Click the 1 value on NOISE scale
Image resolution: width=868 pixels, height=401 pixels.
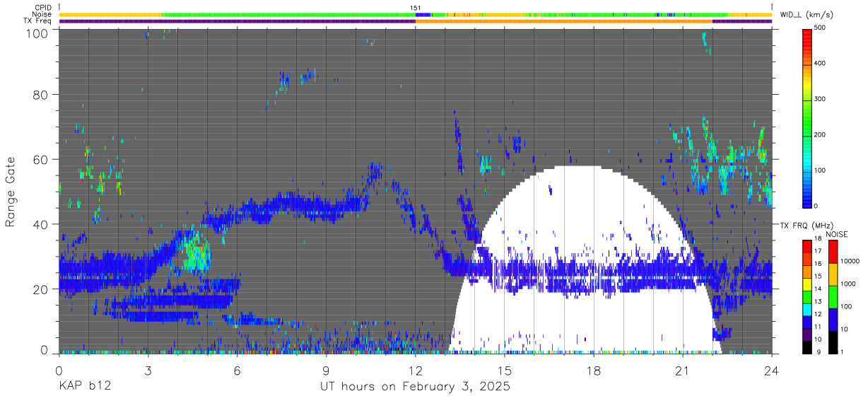click(842, 352)
